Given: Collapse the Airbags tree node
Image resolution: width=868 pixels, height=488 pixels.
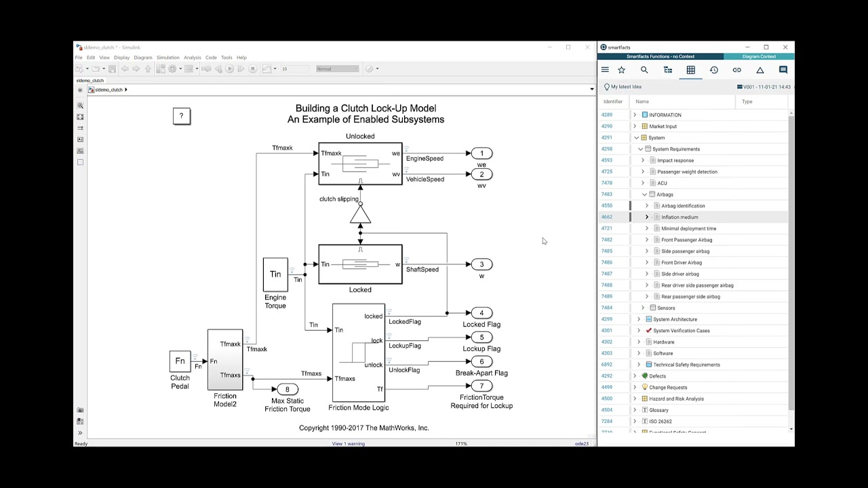Looking at the screenshot, I should click(644, 195).
